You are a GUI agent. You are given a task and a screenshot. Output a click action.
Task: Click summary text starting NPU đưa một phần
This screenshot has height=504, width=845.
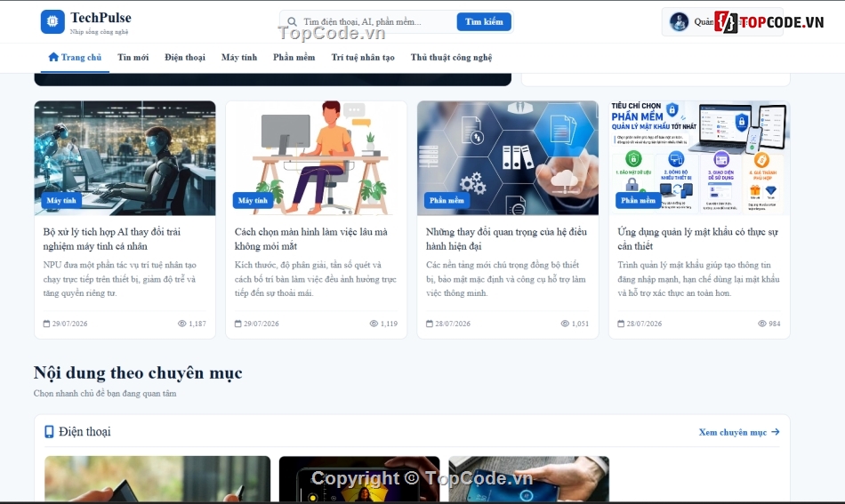coord(120,279)
